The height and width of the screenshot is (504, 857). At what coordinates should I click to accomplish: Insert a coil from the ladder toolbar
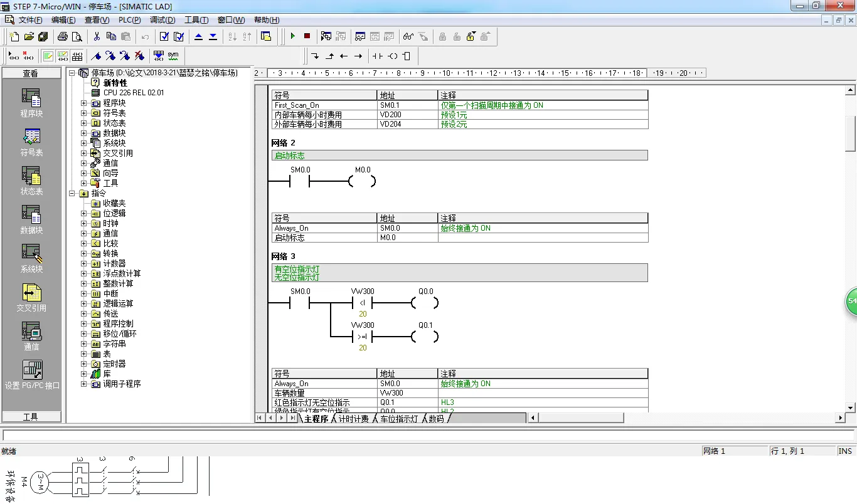click(x=392, y=56)
